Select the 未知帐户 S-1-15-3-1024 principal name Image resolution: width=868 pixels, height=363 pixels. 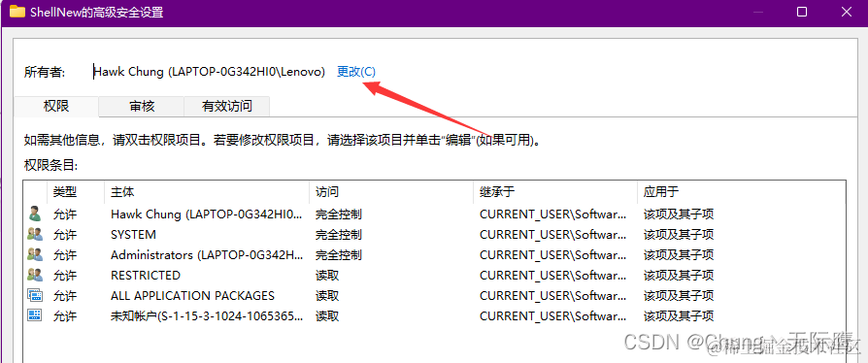point(207,316)
